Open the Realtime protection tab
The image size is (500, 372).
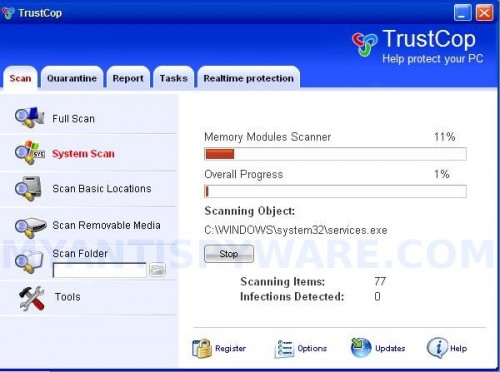[249, 78]
